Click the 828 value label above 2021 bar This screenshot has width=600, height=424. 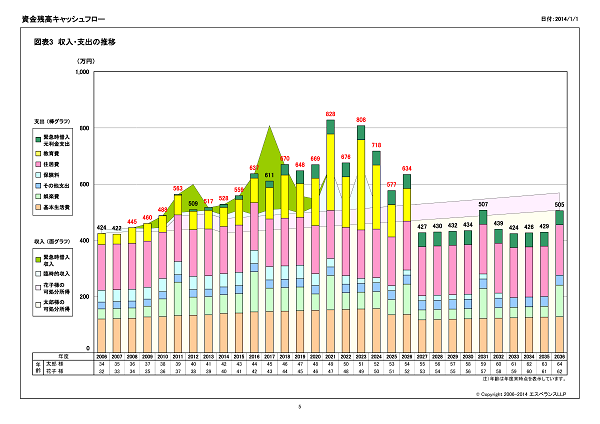pos(330,114)
